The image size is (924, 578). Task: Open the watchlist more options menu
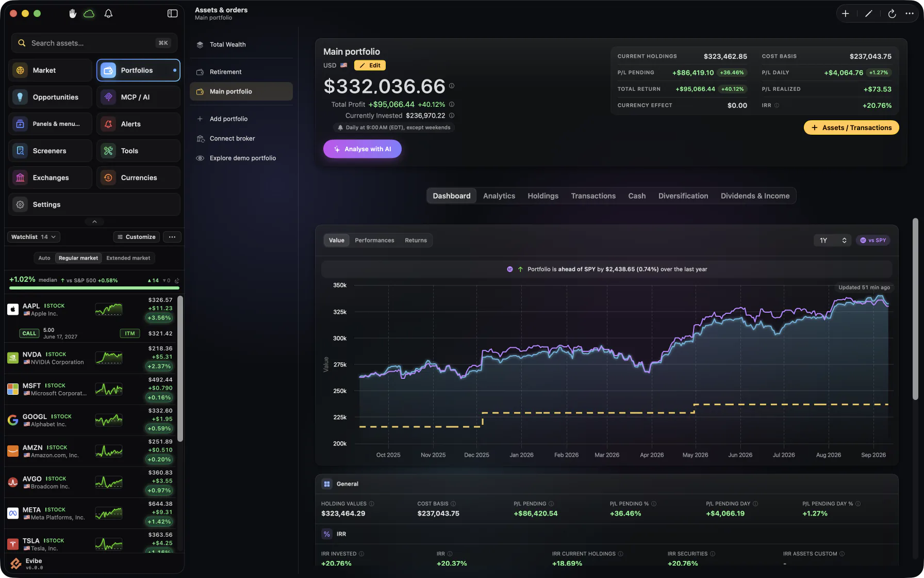(172, 237)
